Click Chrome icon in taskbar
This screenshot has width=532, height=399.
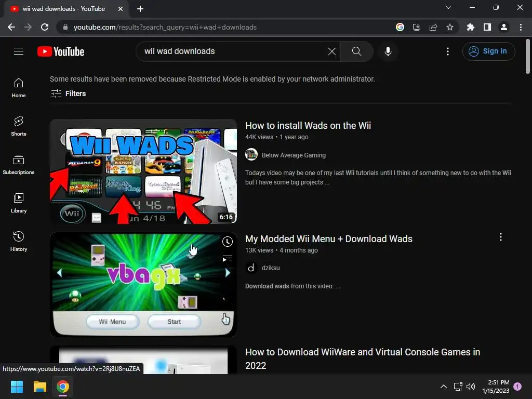click(63, 387)
